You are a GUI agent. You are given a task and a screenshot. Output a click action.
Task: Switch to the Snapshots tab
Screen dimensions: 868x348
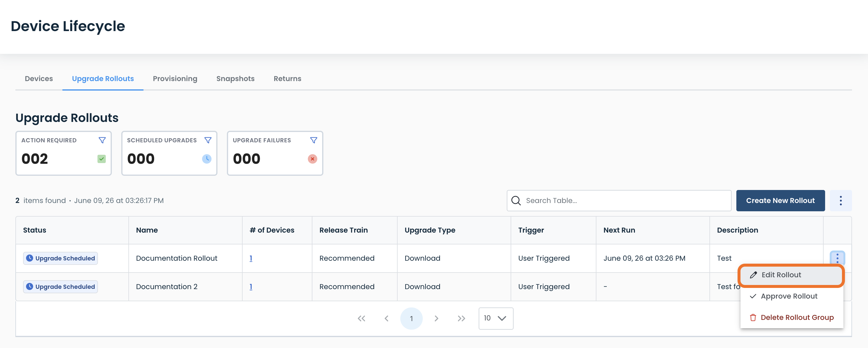[235, 78]
